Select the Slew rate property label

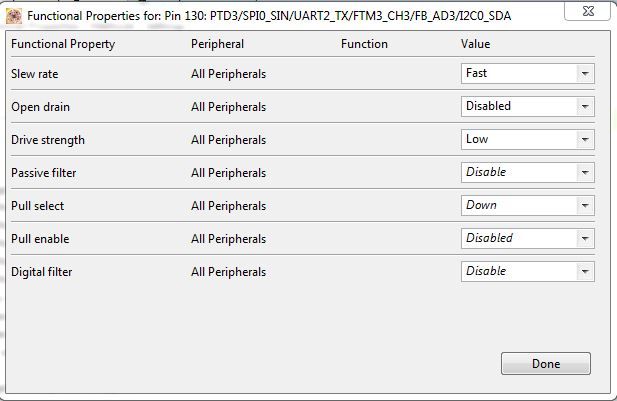pyautogui.click(x=36, y=73)
